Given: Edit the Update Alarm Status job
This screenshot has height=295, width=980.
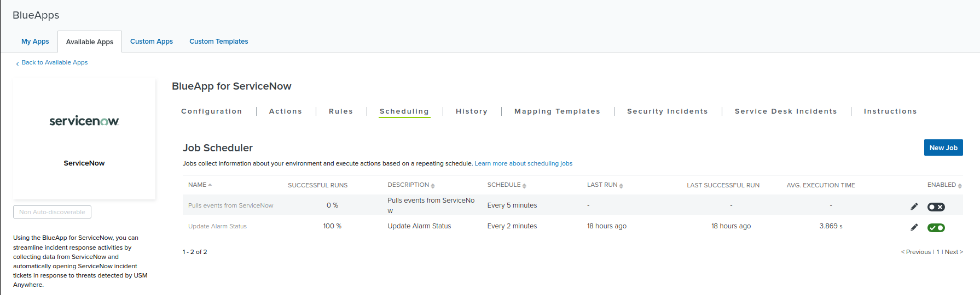Looking at the screenshot, I should (914, 227).
